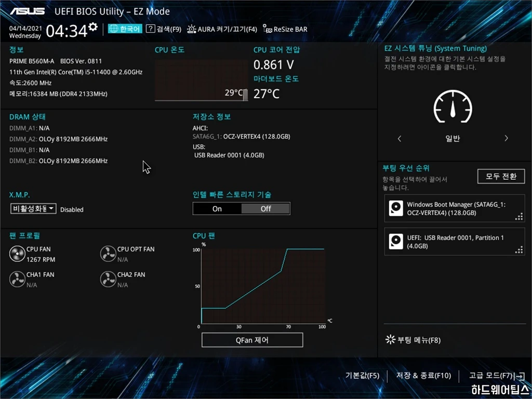Click USB Reader 0001 (4.0GB) storage entry
This screenshot has height=399, width=532.
point(229,155)
